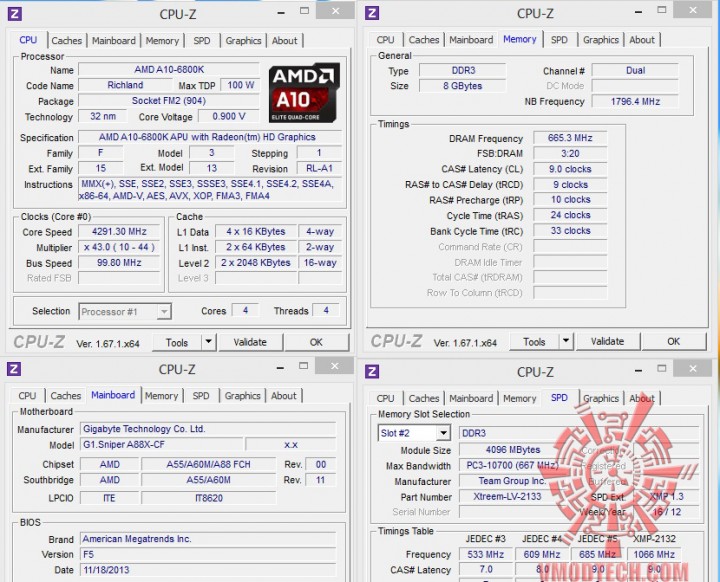Open Memory tab in SPD window
The image size is (720, 582).
coord(519,398)
